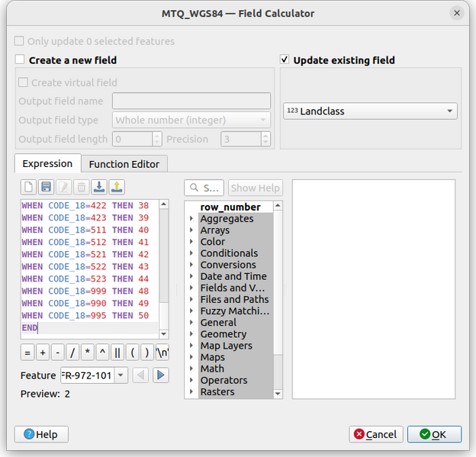Increase the Precision stepper value

pos(265,136)
